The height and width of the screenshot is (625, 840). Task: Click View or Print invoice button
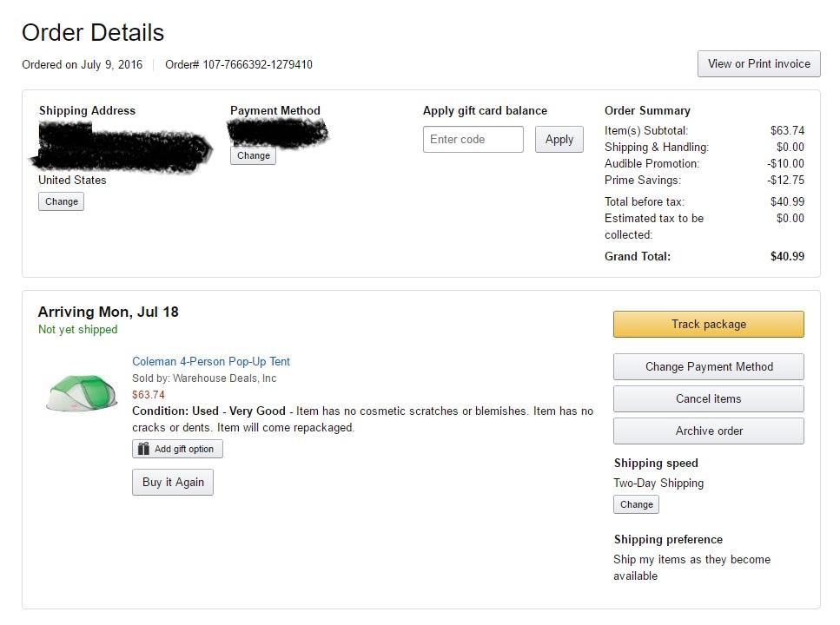point(758,63)
